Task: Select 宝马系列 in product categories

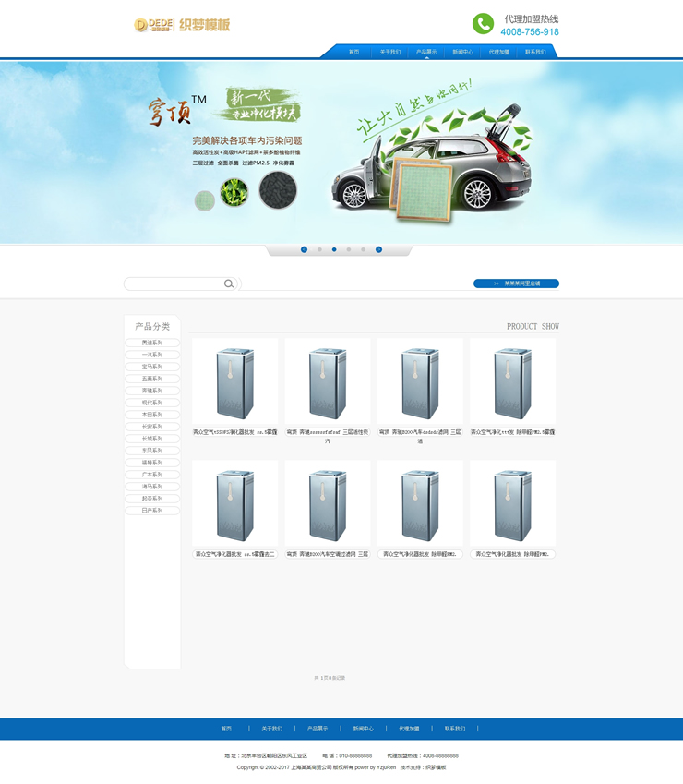Action: (152, 367)
